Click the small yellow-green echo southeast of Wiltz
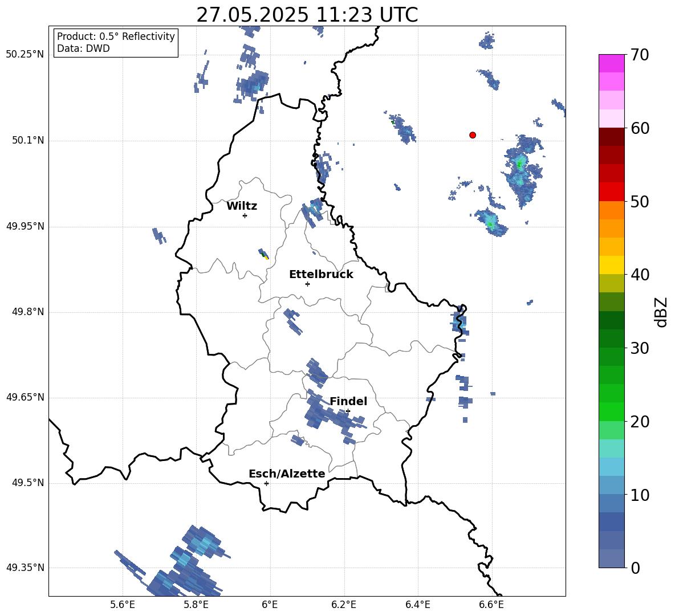675x616 pixels. 263,254
